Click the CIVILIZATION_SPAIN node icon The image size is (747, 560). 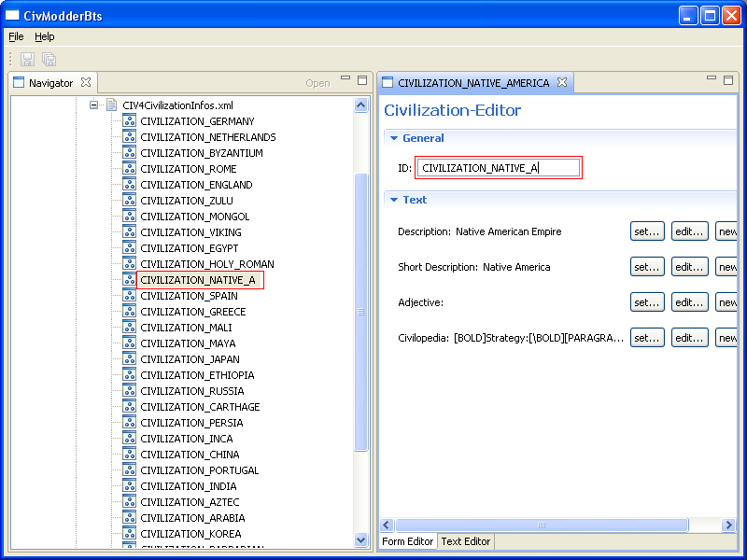click(129, 296)
